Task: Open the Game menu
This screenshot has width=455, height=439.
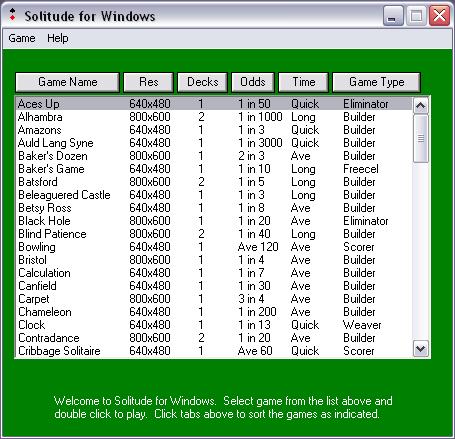Action: pyautogui.click(x=22, y=38)
